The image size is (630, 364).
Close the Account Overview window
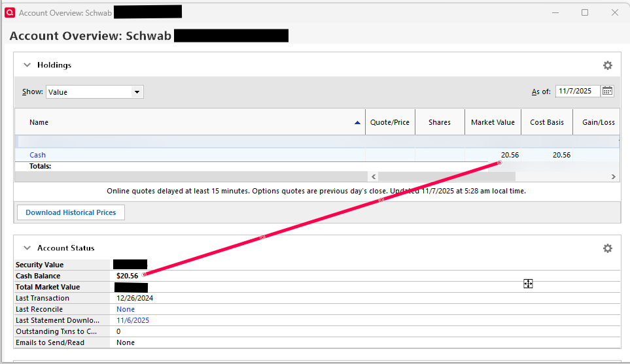[x=615, y=13]
